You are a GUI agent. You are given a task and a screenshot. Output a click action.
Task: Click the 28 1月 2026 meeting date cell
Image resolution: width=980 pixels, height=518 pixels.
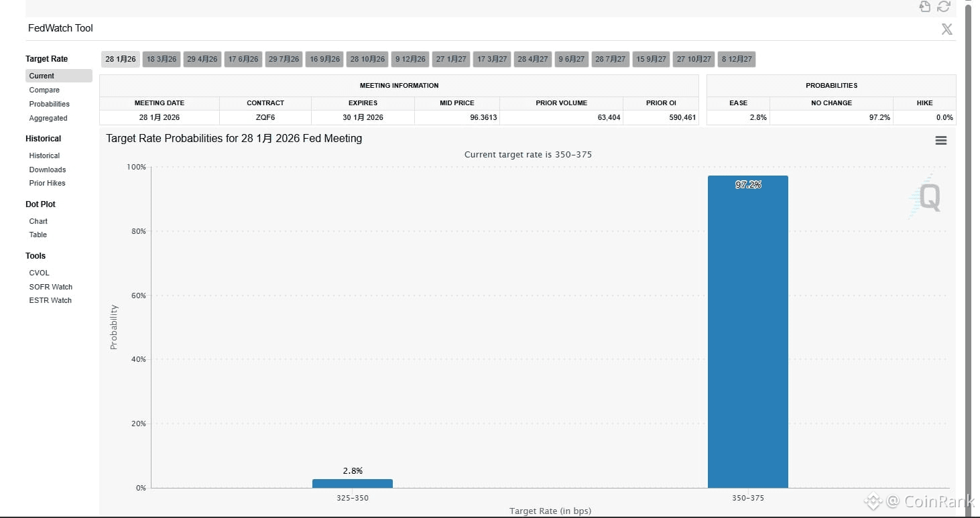pyautogui.click(x=160, y=117)
